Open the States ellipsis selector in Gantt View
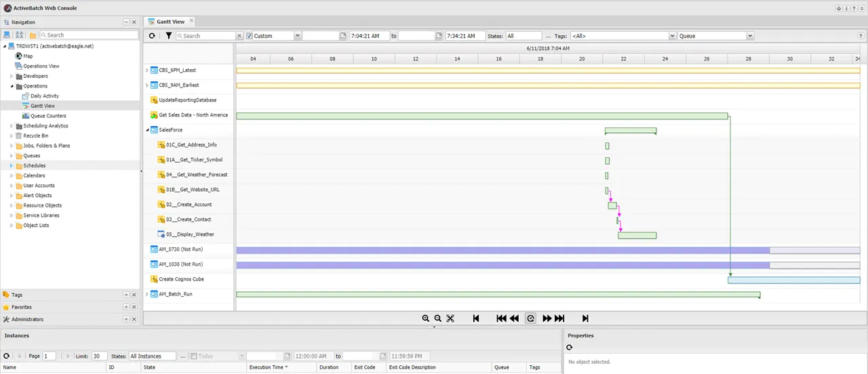Screen dimensions: 868x374 click(x=548, y=36)
